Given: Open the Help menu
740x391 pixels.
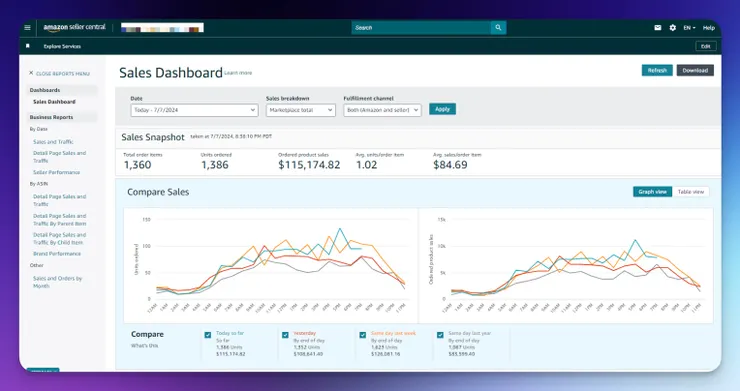Looking at the screenshot, I should [708, 28].
